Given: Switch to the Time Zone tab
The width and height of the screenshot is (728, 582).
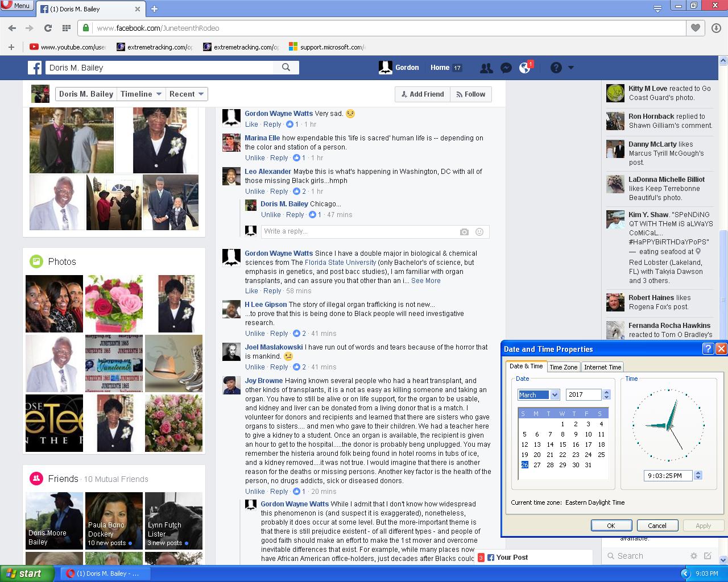Looking at the screenshot, I should click(x=563, y=367).
